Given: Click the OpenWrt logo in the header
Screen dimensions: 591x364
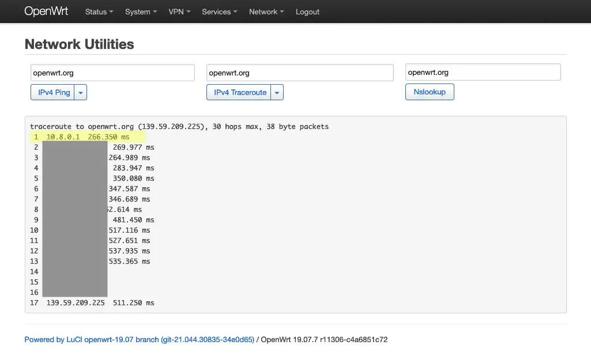Looking at the screenshot, I should pyautogui.click(x=46, y=11).
